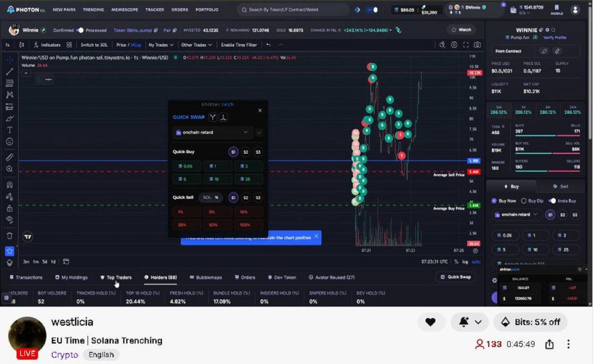The width and height of the screenshot is (594, 364).
Task: Toggle Quick Sell SOL / % switch
Action: click(x=210, y=197)
